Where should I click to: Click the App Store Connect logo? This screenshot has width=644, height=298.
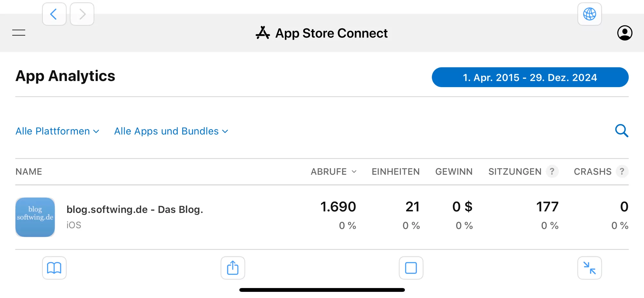[263, 33]
